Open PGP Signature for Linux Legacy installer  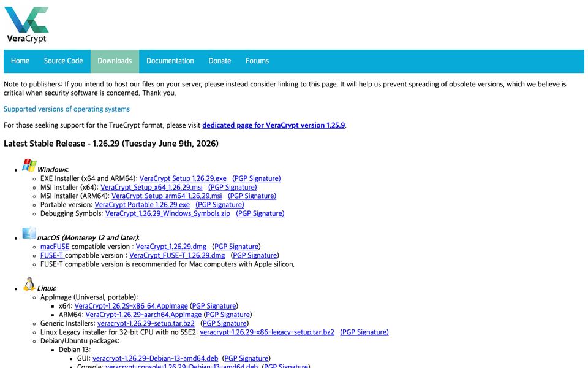pos(364,332)
